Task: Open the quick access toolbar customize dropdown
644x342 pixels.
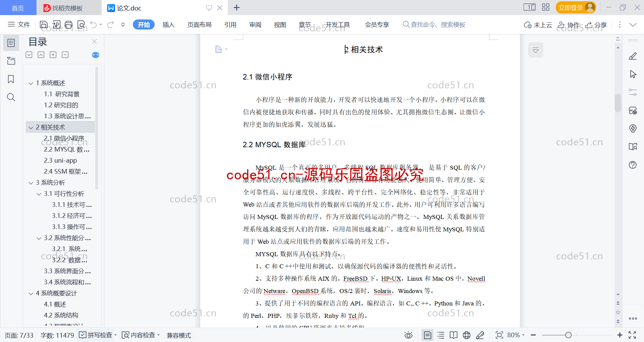Action: (123, 24)
